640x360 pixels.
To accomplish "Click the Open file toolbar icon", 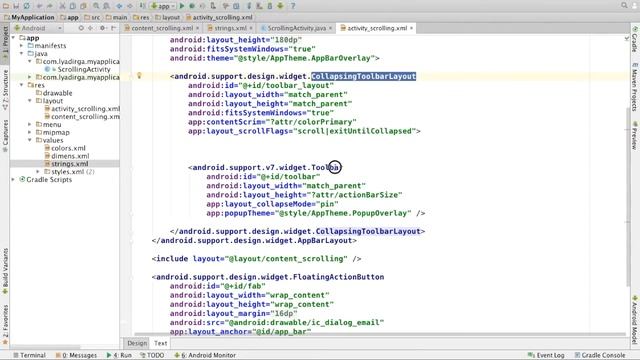I will click(6, 6).
